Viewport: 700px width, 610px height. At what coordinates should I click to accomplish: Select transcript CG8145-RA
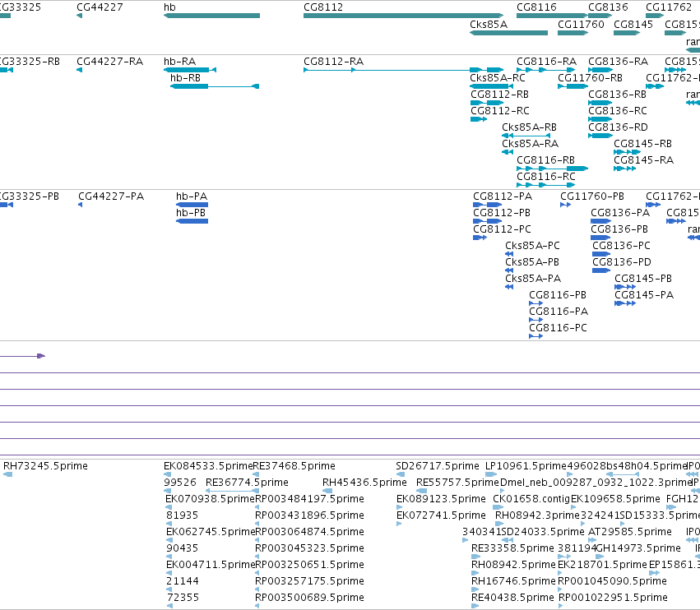tap(644, 160)
